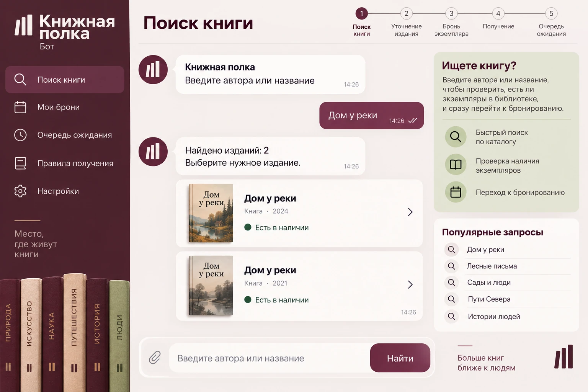
Task: Open Правила получения in the sidebar
Action: coord(65,163)
